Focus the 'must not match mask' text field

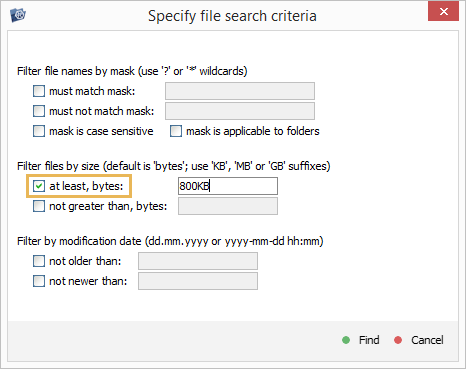240,111
